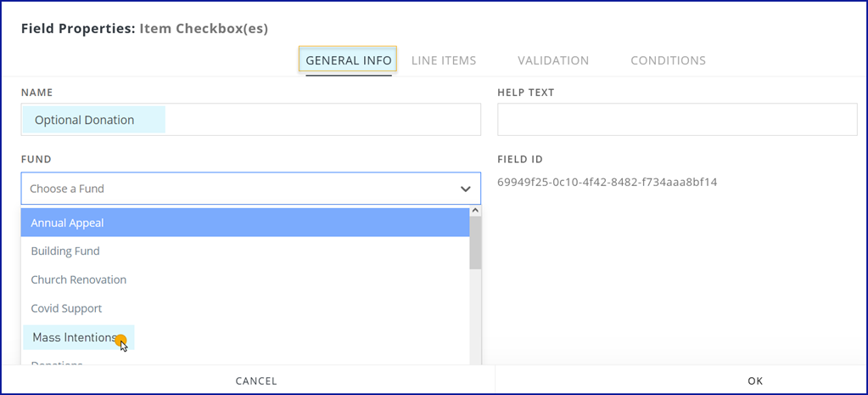Open the Line Items tab
Image resolution: width=868 pixels, height=395 pixels.
pyautogui.click(x=443, y=60)
